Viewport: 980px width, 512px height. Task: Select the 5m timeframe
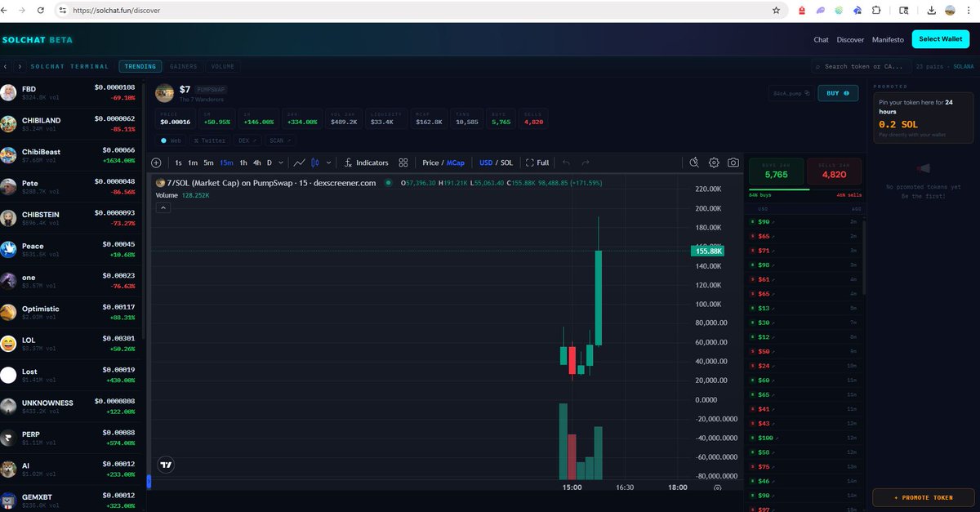point(208,163)
